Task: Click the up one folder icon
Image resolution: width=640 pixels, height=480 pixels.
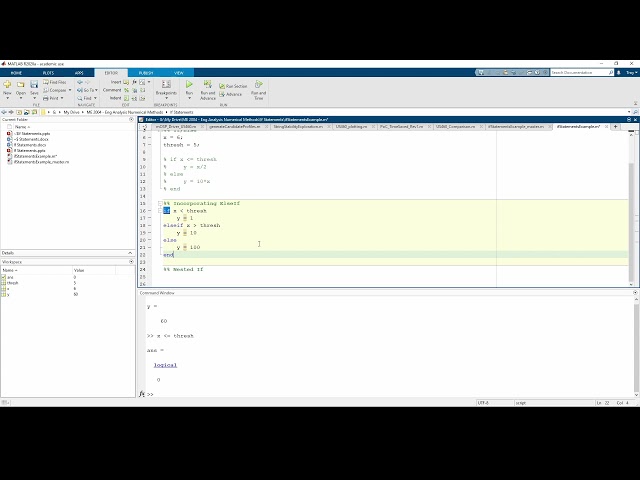Action: [x=19, y=112]
